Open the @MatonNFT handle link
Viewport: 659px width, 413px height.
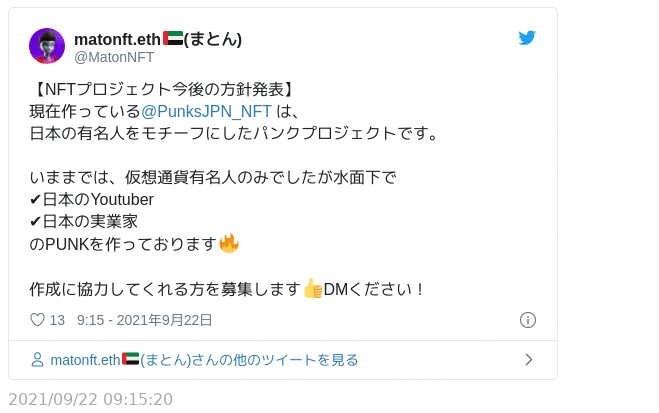click(x=114, y=57)
